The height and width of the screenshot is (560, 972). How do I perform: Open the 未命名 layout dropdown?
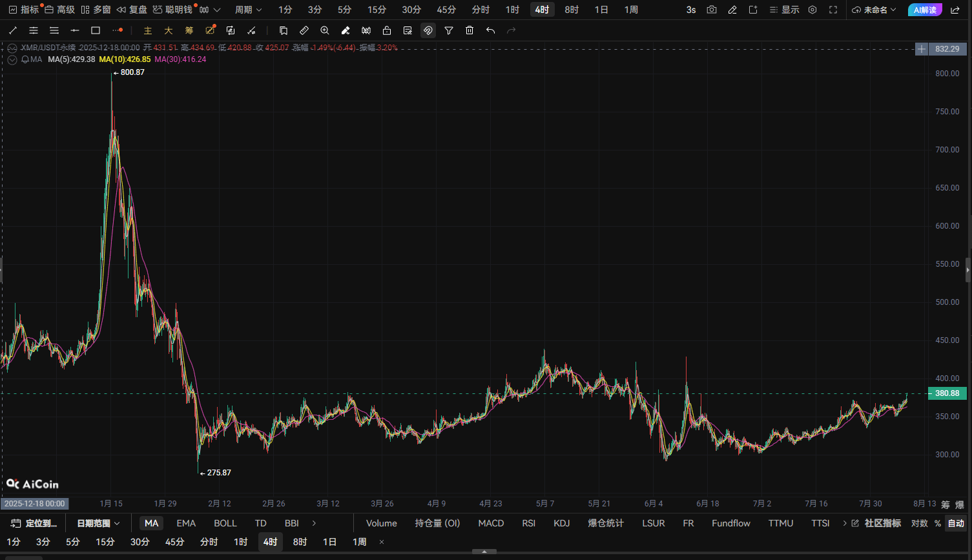[x=874, y=10]
